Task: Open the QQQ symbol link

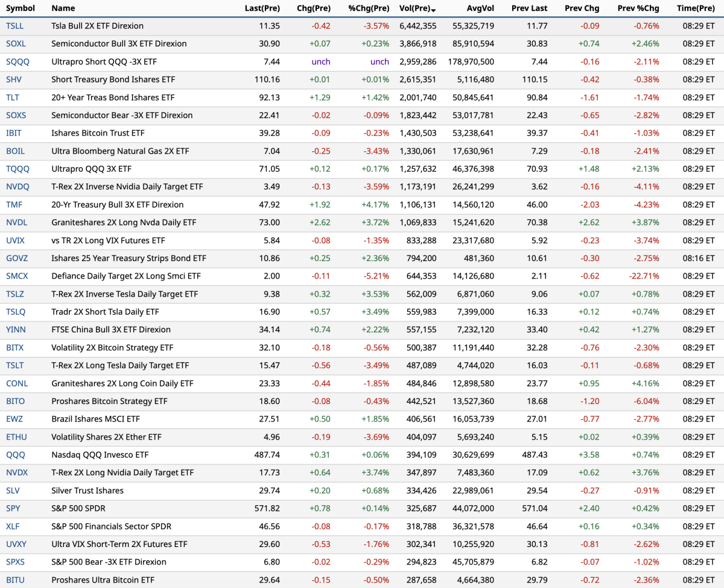Action: pos(16,455)
